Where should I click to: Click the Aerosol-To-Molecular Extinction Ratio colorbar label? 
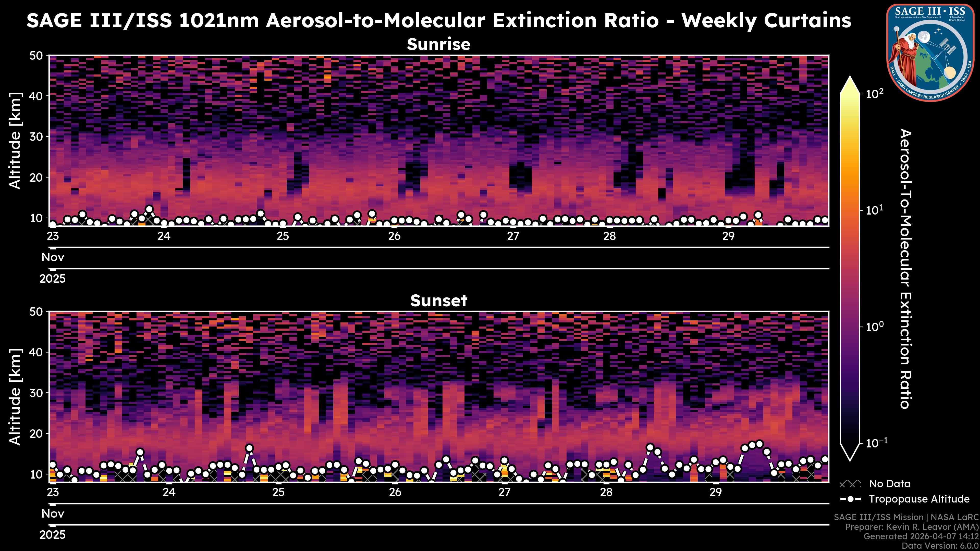pyautogui.click(x=906, y=268)
